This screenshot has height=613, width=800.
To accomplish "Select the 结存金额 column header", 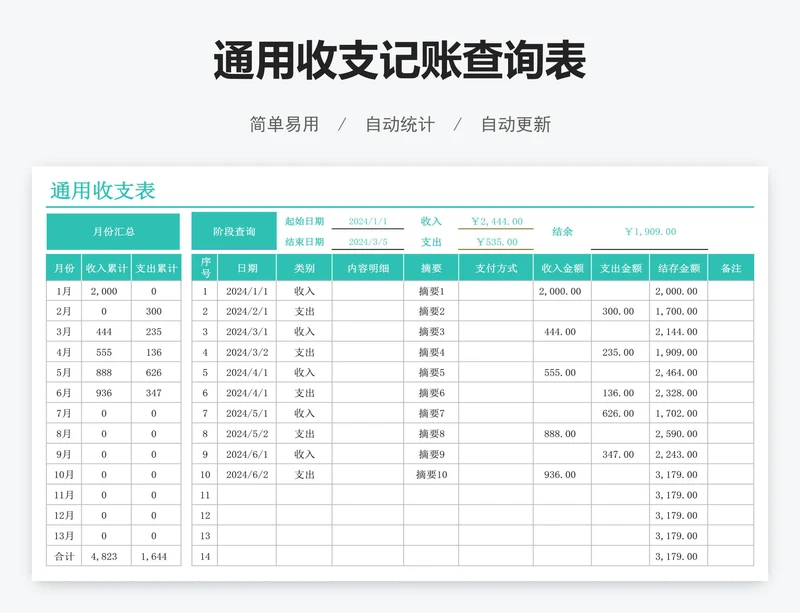I will tap(679, 268).
